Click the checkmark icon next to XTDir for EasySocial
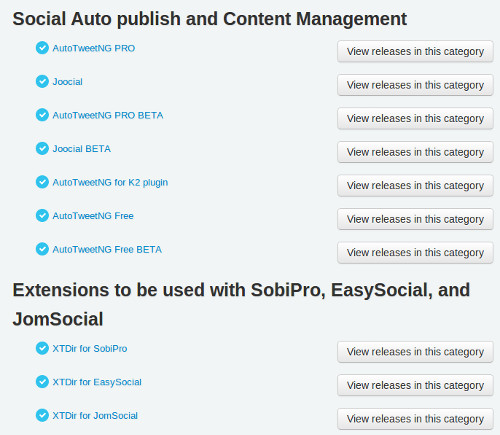The image size is (500, 435). [x=42, y=382]
